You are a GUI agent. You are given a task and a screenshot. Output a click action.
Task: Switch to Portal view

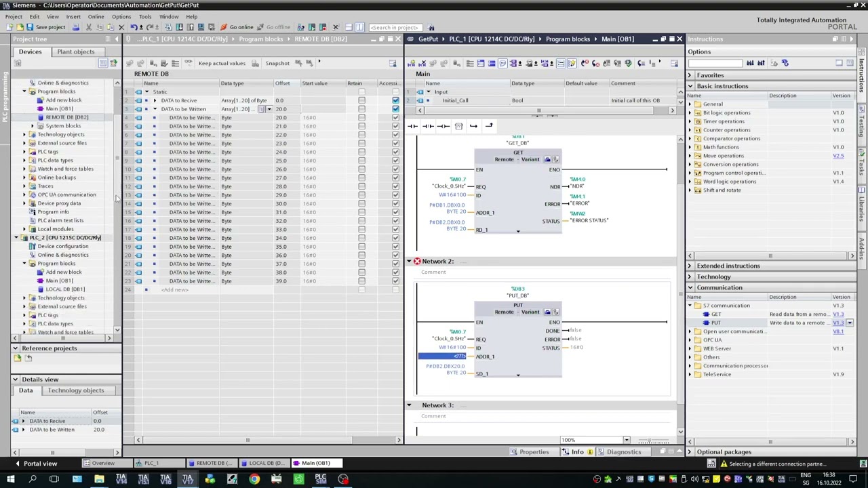click(x=35, y=464)
